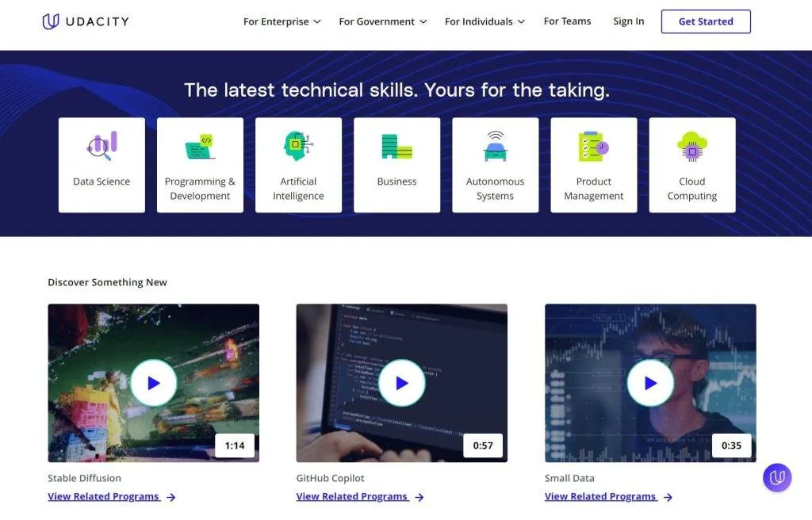Screen dimensions: 812x520
Task: Choose the Artificial Intelligence head icon
Action: point(298,146)
